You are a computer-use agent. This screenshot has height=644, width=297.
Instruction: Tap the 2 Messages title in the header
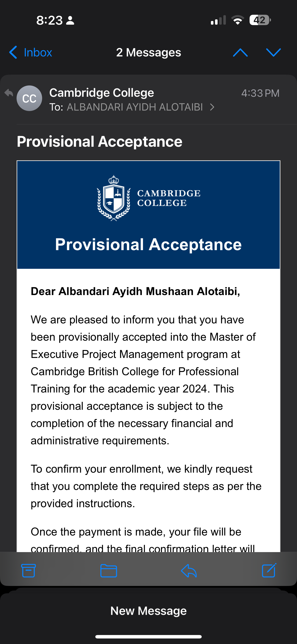[x=148, y=52]
